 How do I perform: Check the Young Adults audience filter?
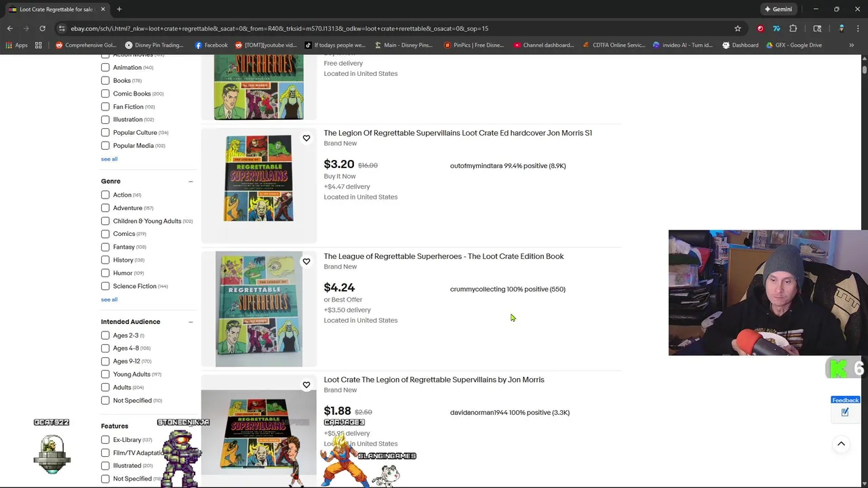[x=105, y=374]
